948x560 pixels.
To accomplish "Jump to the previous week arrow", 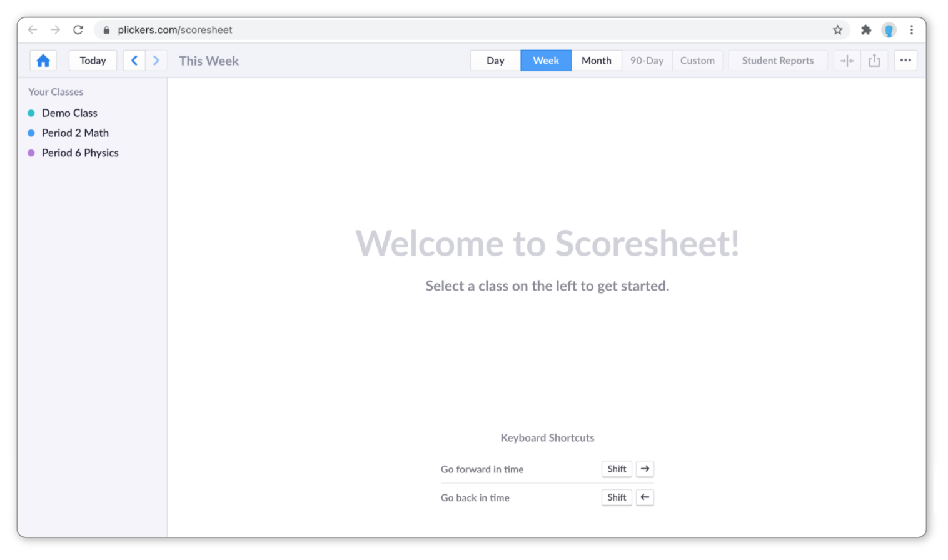I will [x=134, y=61].
